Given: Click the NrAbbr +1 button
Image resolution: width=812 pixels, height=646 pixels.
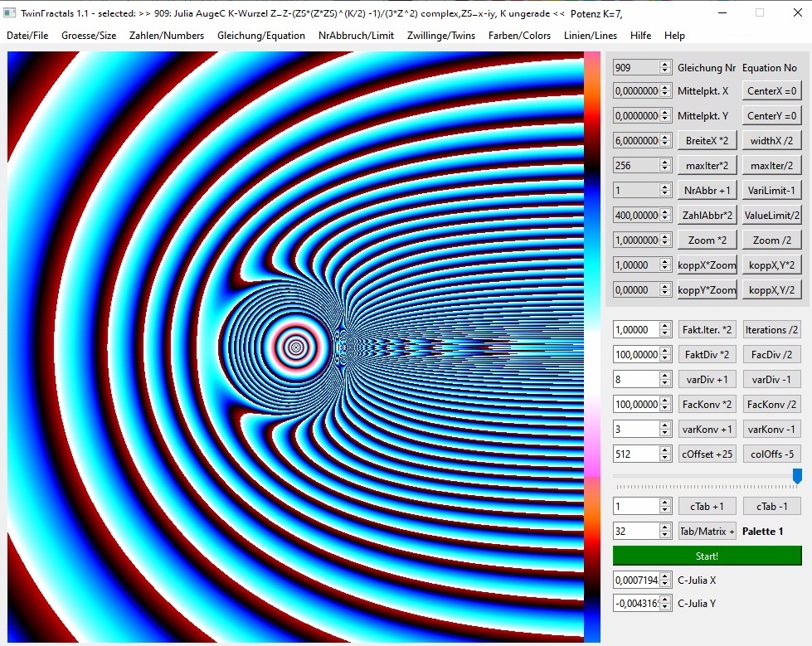Looking at the screenshot, I should point(707,190).
